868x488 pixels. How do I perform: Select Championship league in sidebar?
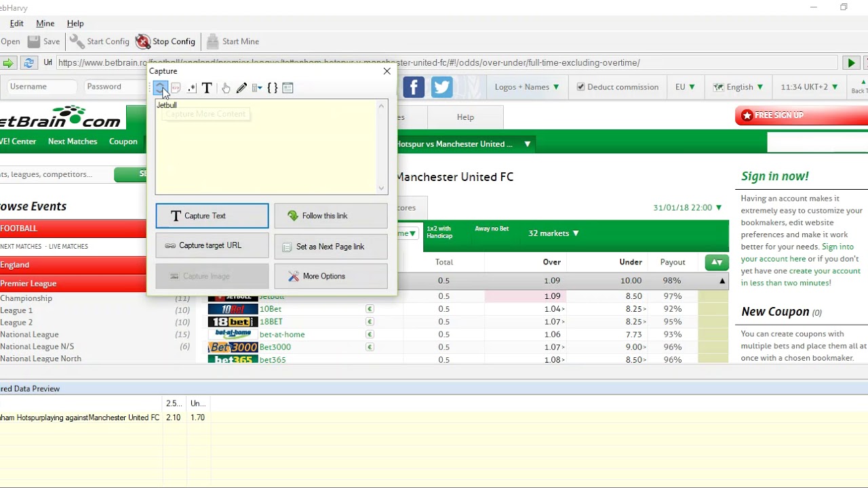(26, 298)
